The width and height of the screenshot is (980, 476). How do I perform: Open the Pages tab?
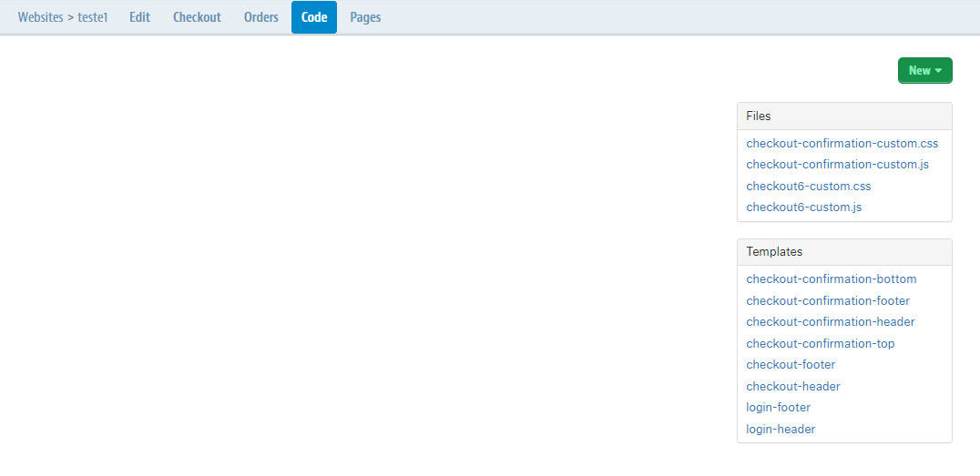365,17
